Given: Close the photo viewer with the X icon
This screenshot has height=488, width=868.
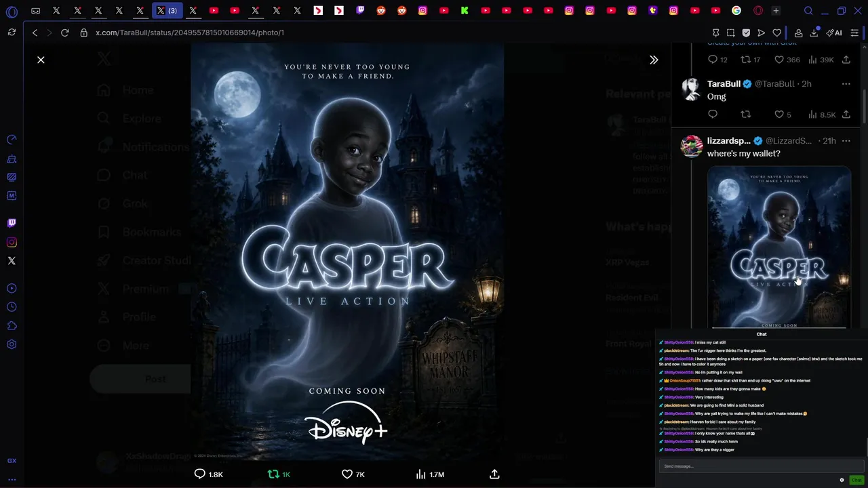Looking at the screenshot, I should click(41, 60).
